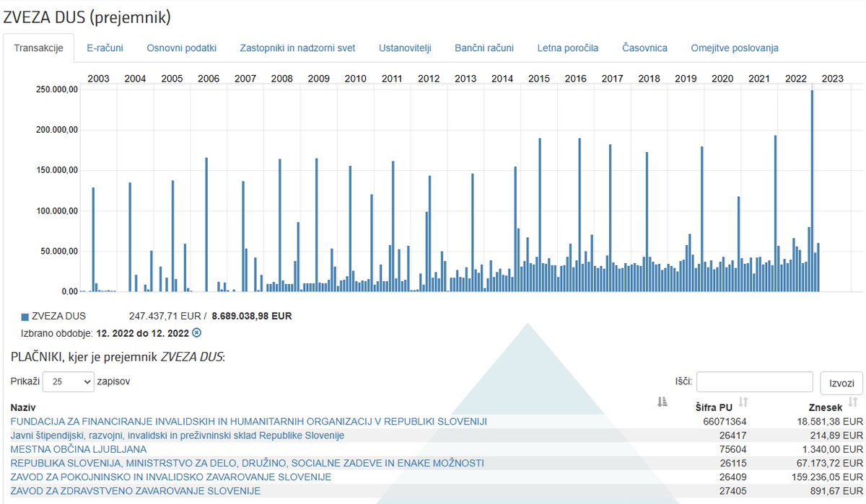The width and height of the screenshot is (866, 504).
Task: Select the 2021 year label on chart
Action: point(758,79)
